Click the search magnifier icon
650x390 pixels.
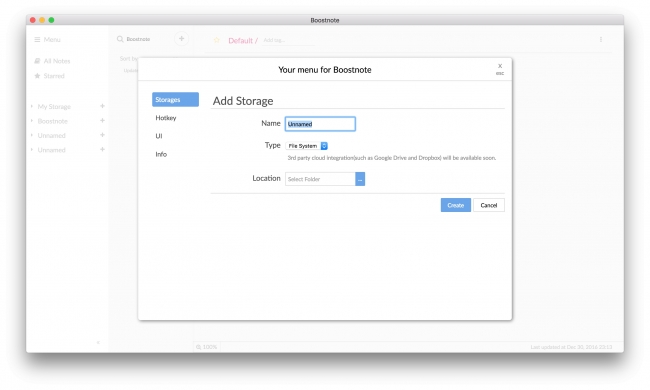[x=120, y=39]
